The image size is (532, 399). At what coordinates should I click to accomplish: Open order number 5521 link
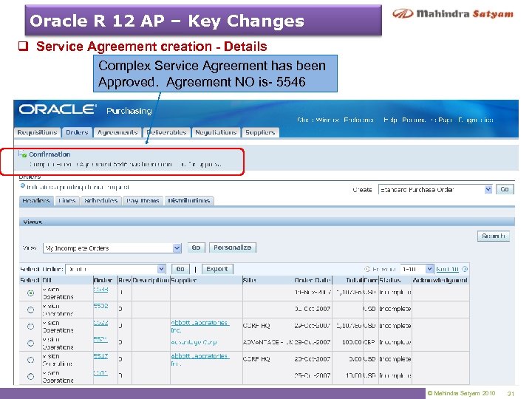pyautogui.click(x=100, y=339)
